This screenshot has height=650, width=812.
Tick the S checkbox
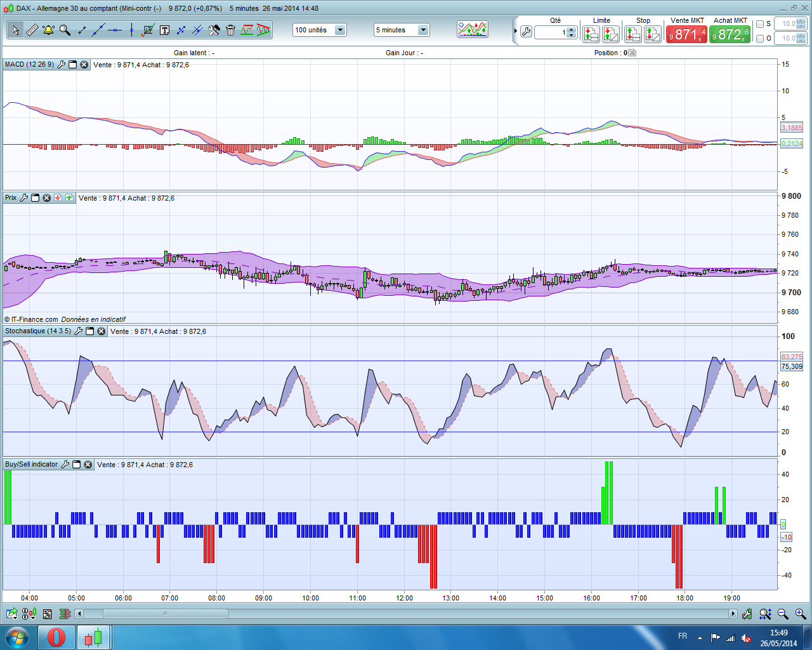pyautogui.click(x=760, y=24)
